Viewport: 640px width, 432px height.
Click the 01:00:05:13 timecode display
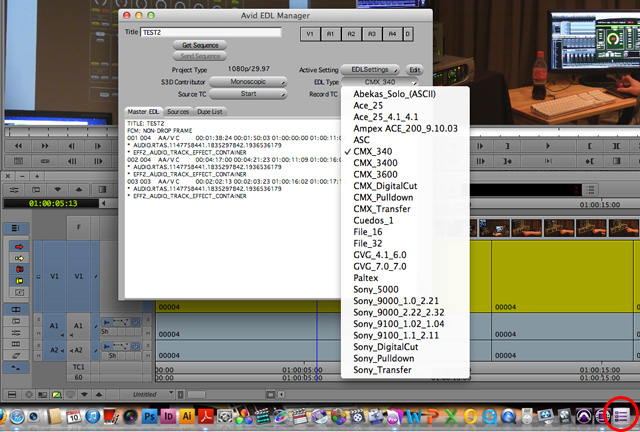[51, 203]
